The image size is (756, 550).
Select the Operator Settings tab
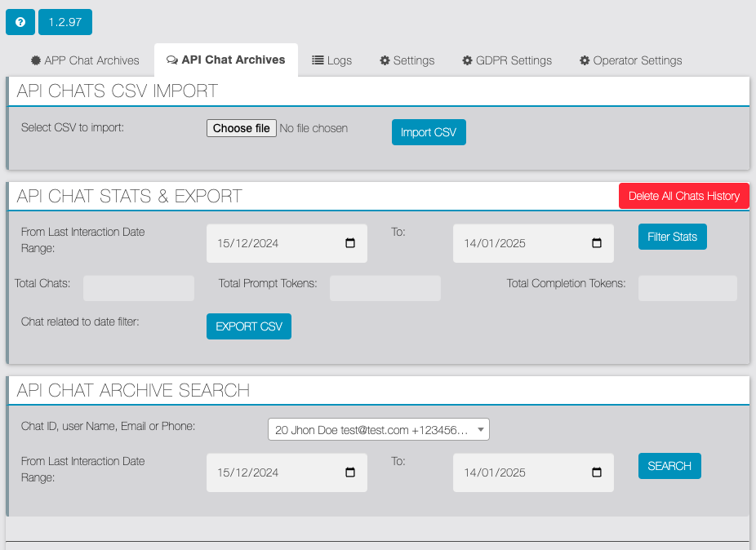[x=630, y=60]
